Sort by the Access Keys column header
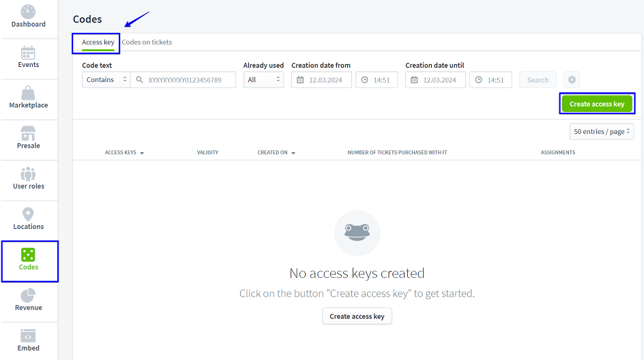Screen dimensions: 644x360 tap(124, 152)
